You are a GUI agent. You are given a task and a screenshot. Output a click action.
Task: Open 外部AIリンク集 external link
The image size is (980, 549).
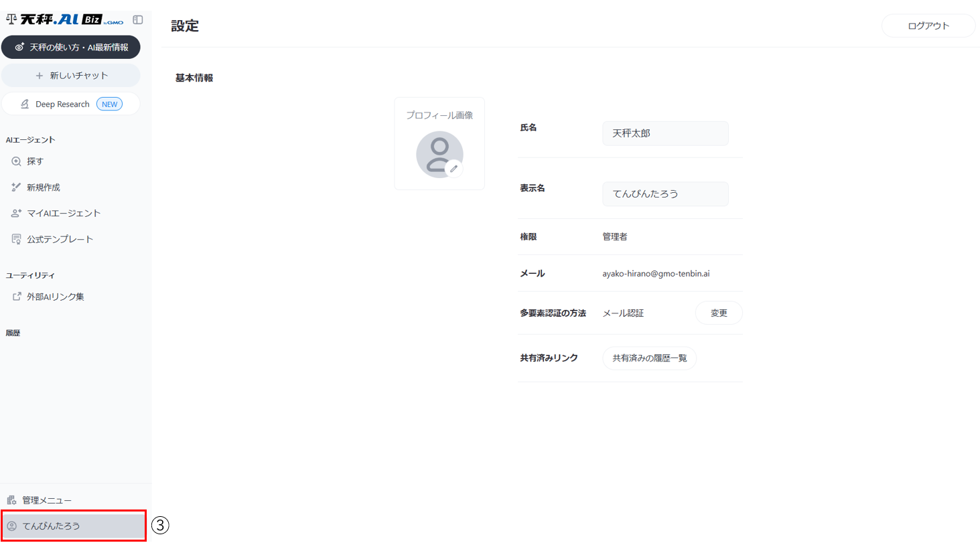pyautogui.click(x=55, y=297)
